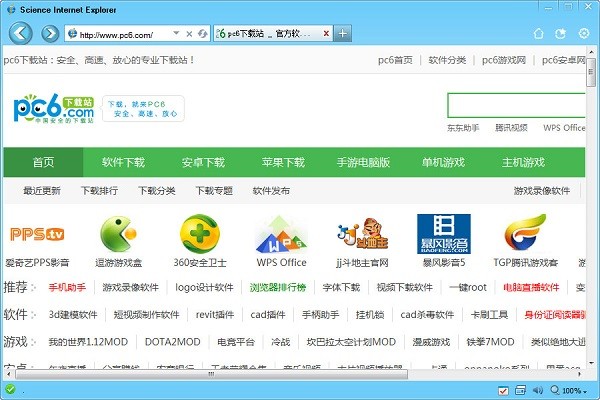Open the 单机游戏 navigation tab
This screenshot has width=600, height=400.
443,162
